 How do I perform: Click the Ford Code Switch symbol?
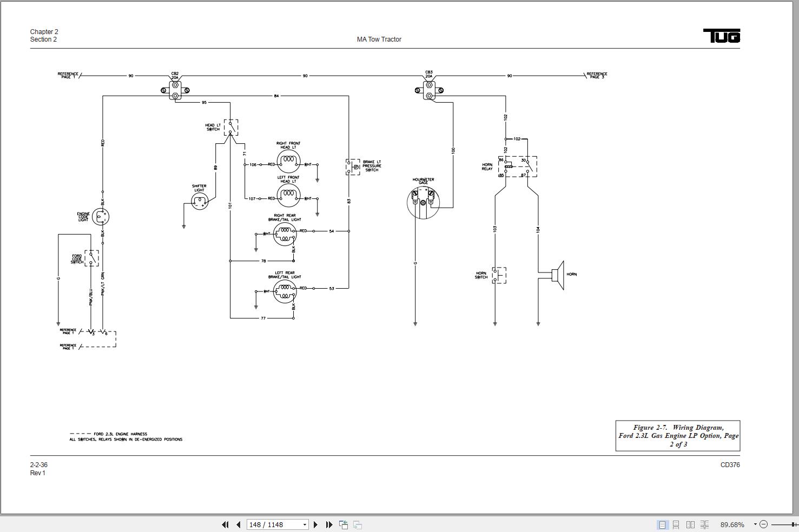pos(91,258)
